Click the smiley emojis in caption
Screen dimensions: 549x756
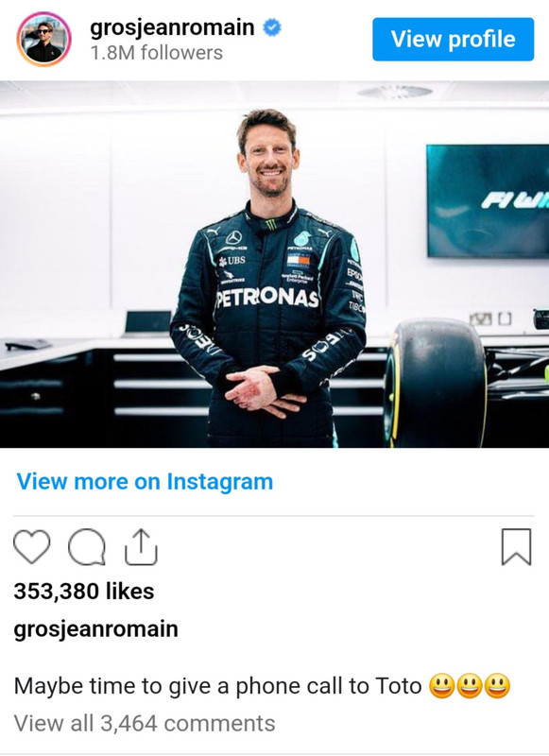point(470,686)
